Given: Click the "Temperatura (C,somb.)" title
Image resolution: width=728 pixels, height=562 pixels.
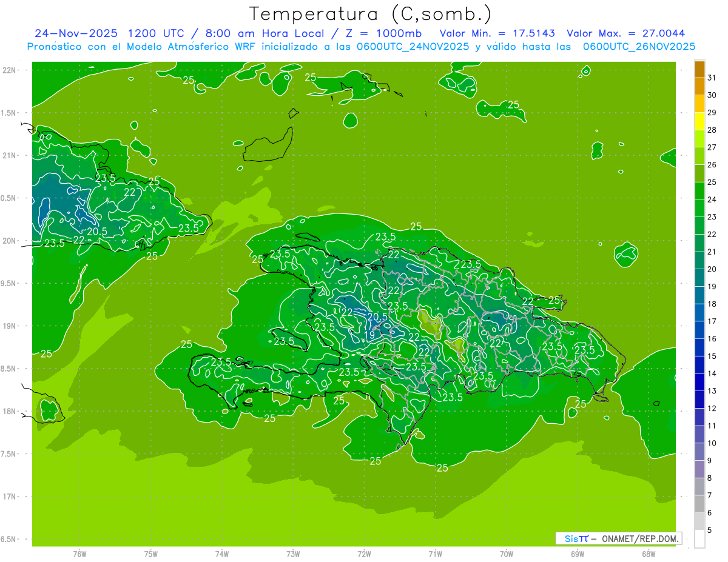Looking at the screenshot, I should 370,14.
